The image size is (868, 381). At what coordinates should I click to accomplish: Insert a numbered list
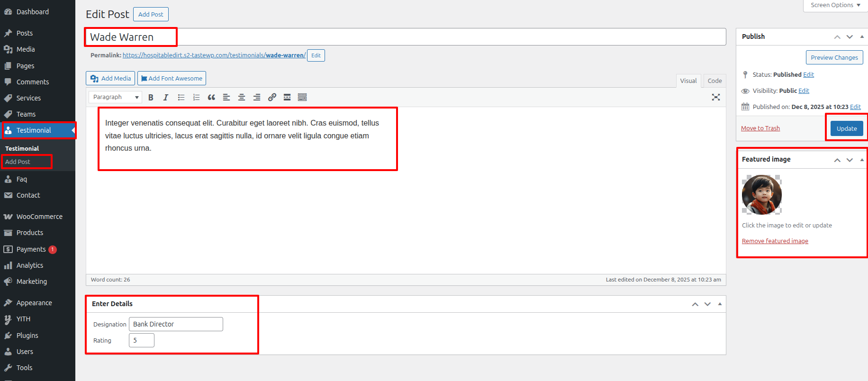coord(196,97)
